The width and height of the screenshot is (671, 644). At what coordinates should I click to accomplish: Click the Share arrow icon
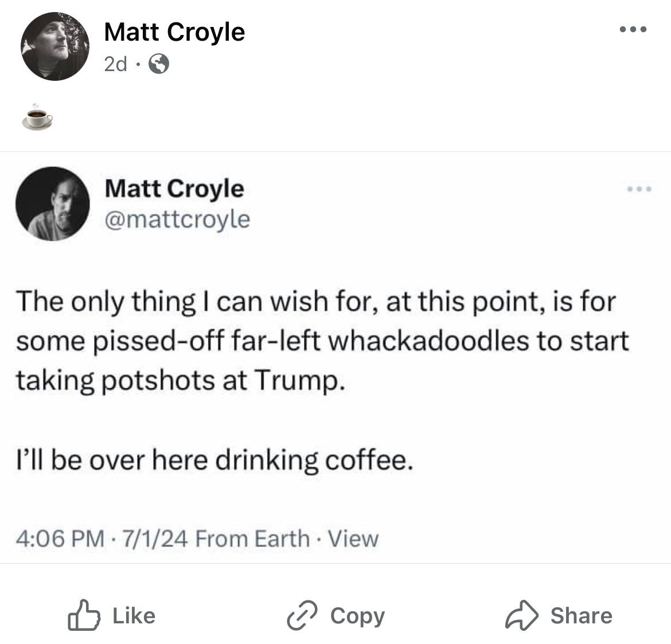tap(521, 615)
